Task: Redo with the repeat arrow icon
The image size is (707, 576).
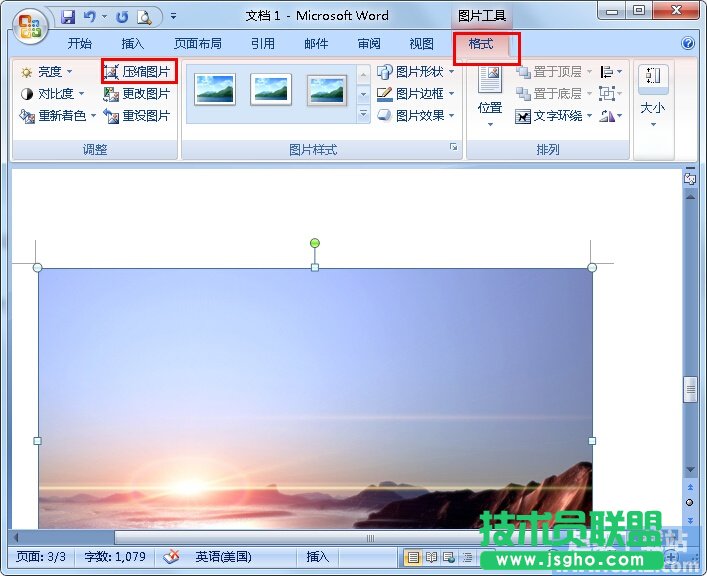Action: (x=122, y=17)
